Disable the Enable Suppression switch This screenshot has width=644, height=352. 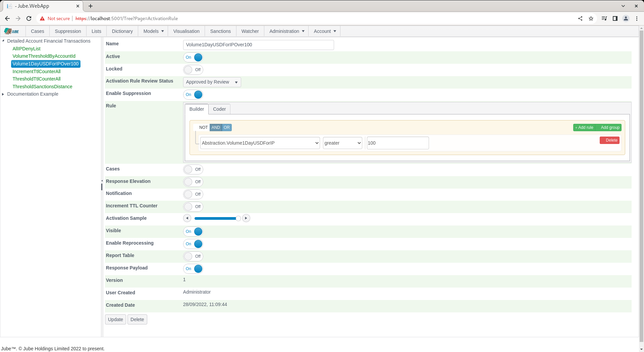(193, 95)
